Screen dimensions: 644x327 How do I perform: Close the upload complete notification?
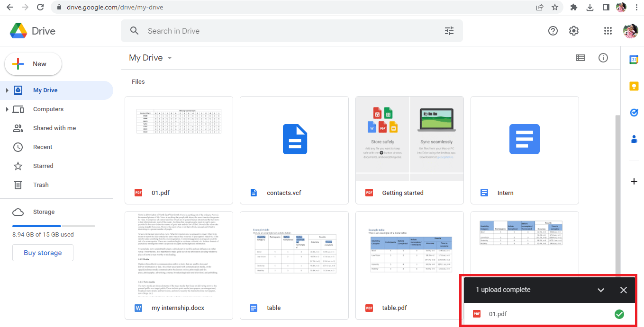624,290
